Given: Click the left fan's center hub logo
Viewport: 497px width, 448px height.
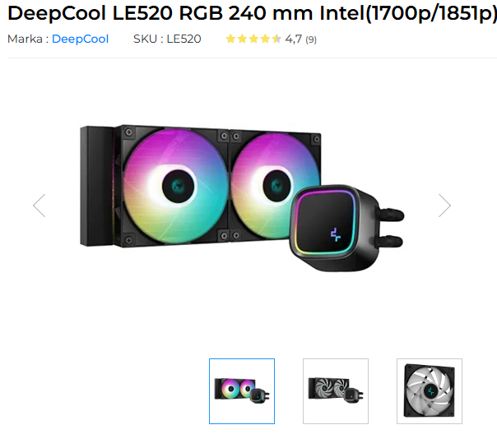Looking at the screenshot, I should [x=175, y=184].
